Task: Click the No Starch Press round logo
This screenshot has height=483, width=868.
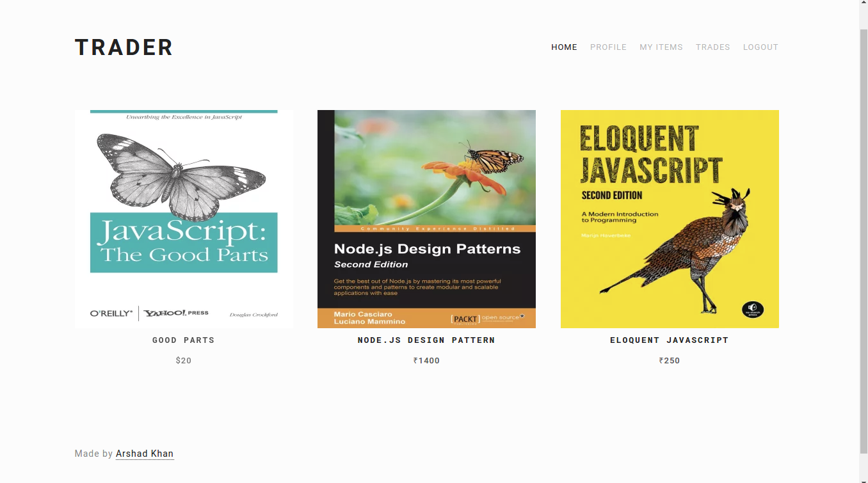Action: [752, 309]
